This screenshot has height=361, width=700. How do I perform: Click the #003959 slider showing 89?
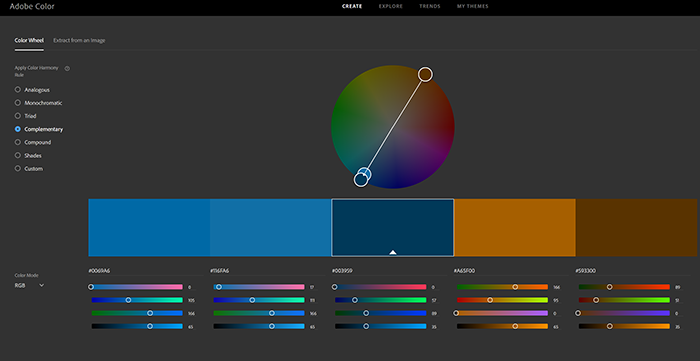(x=381, y=313)
